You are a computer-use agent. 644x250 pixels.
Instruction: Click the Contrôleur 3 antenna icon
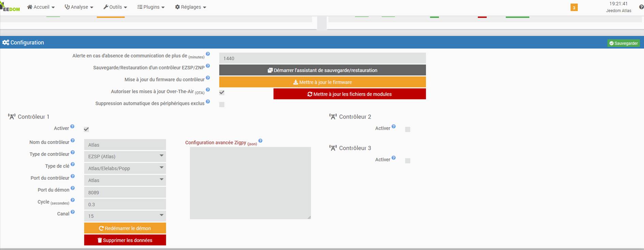tap(333, 148)
